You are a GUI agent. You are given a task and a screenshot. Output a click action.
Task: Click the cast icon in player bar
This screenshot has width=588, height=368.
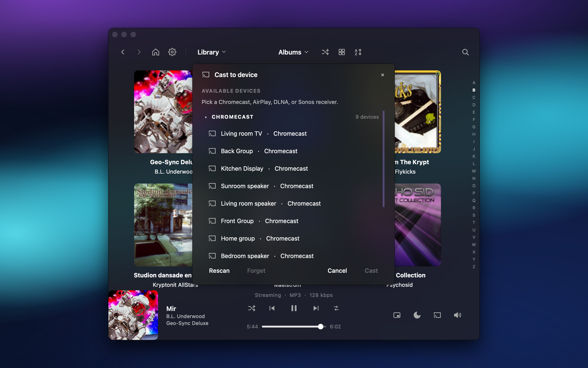coord(437,315)
